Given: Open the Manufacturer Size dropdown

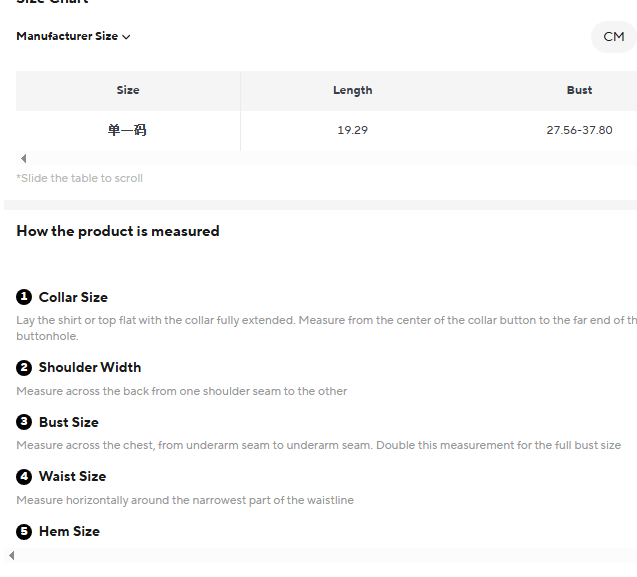Looking at the screenshot, I should click(x=74, y=37).
